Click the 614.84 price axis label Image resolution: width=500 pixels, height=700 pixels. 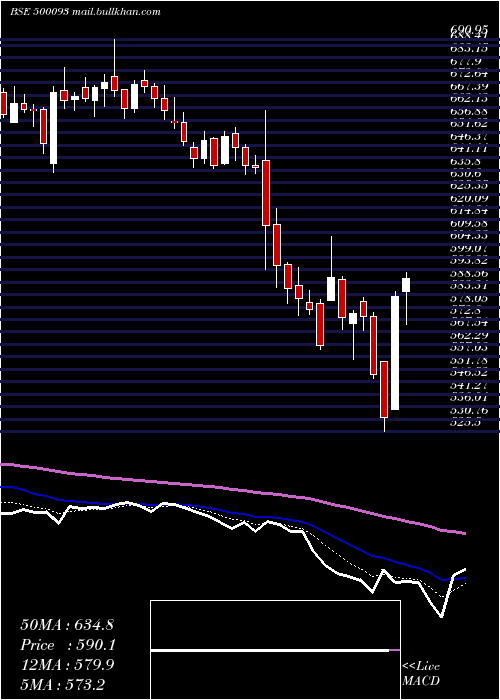pos(468,210)
